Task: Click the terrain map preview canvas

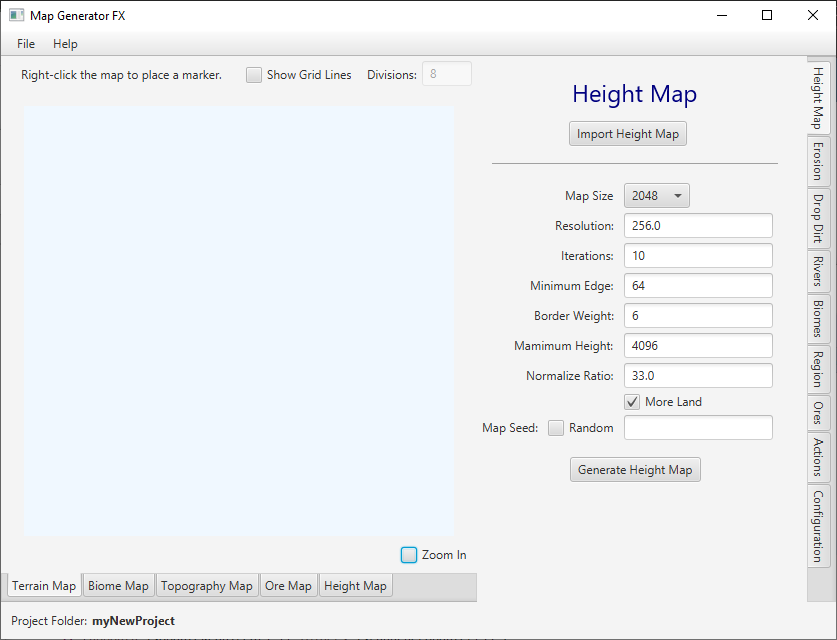Action: pyautogui.click(x=239, y=320)
